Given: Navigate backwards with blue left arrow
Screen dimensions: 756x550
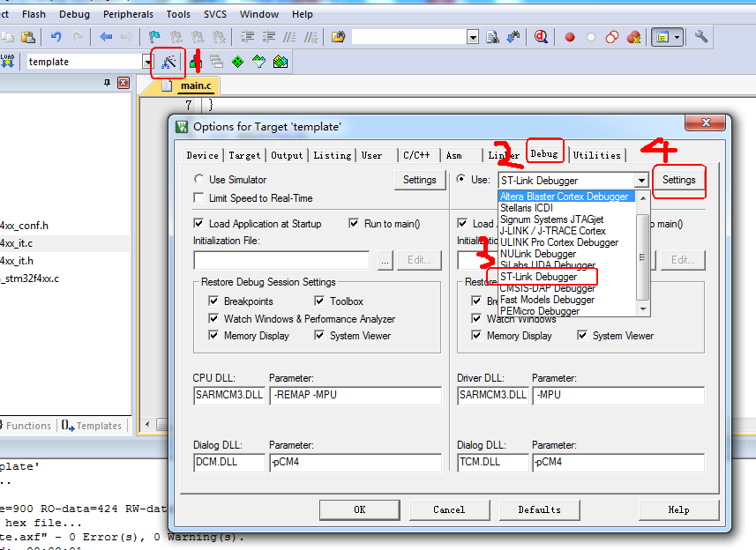Looking at the screenshot, I should click(x=106, y=37).
